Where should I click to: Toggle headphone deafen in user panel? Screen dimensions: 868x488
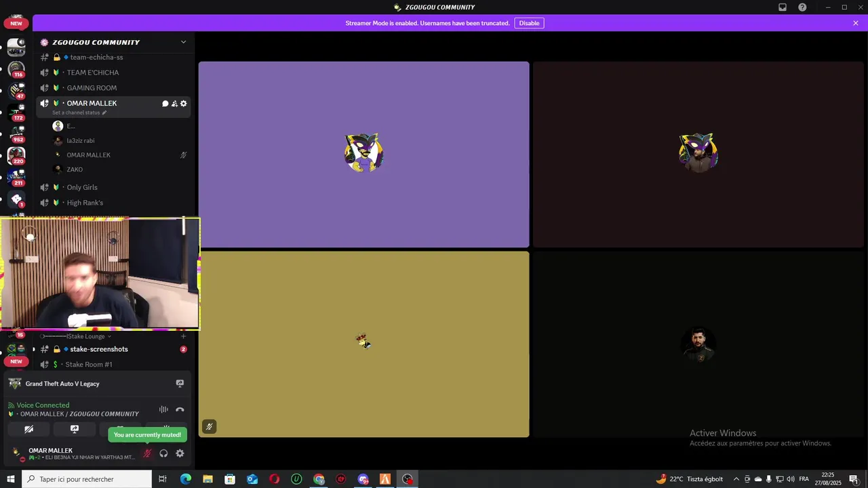tap(163, 453)
